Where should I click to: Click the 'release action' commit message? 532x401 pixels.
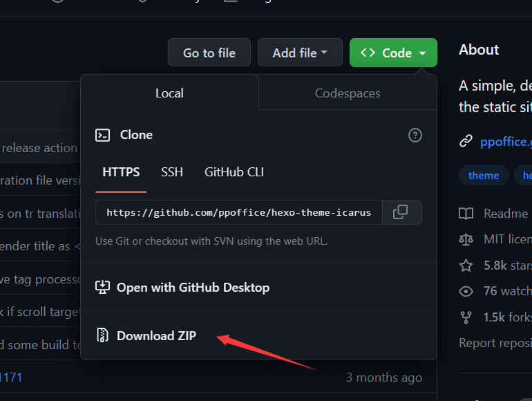(39, 148)
